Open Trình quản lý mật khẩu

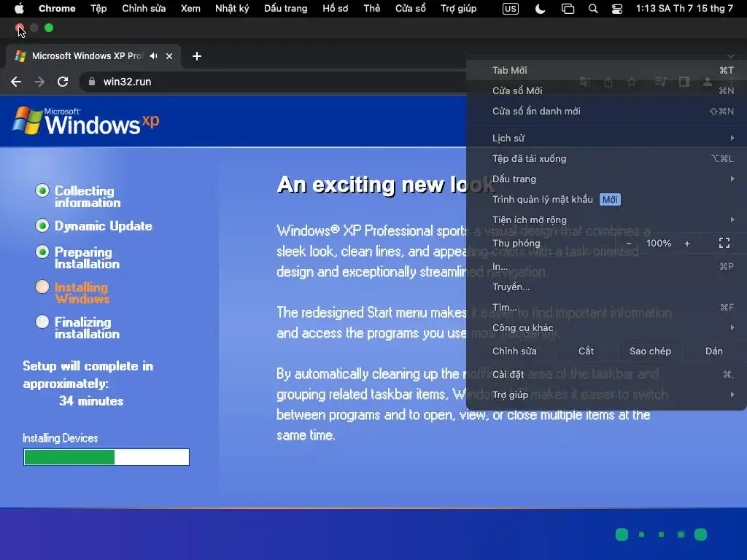click(x=606, y=200)
